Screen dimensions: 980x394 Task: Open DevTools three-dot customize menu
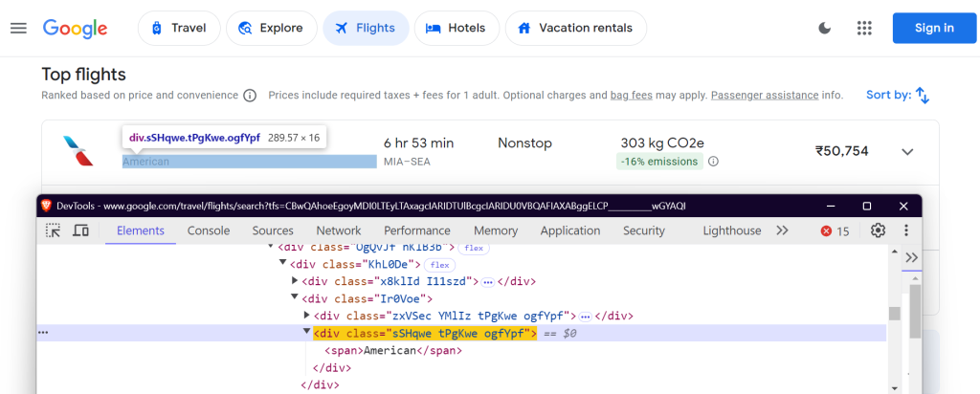coord(905,230)
